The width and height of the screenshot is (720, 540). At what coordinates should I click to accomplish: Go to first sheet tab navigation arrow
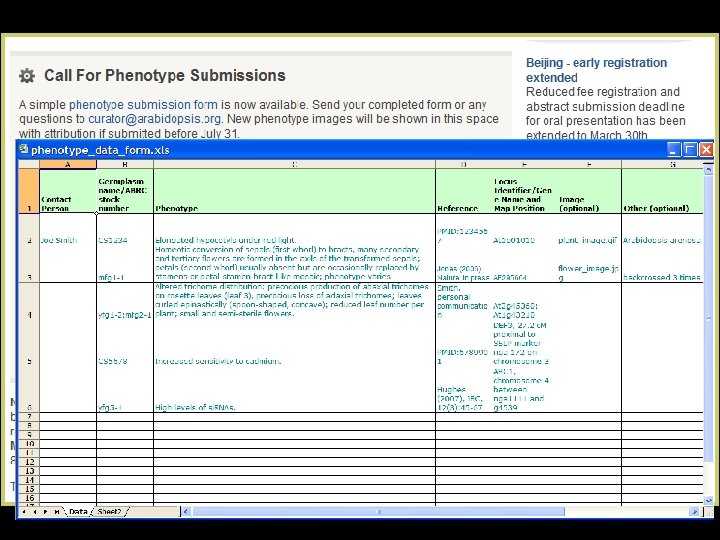[x=24, y=512]
